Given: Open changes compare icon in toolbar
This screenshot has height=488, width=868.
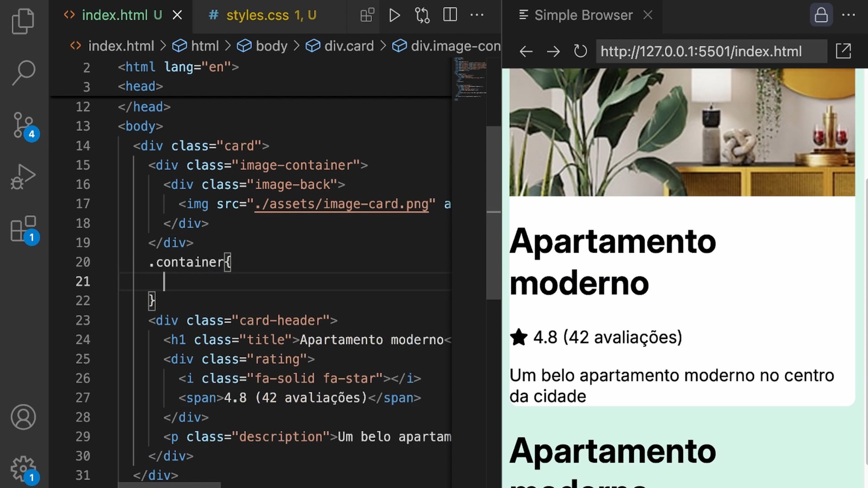Looking at the screenshot, I should pos(422,15).
